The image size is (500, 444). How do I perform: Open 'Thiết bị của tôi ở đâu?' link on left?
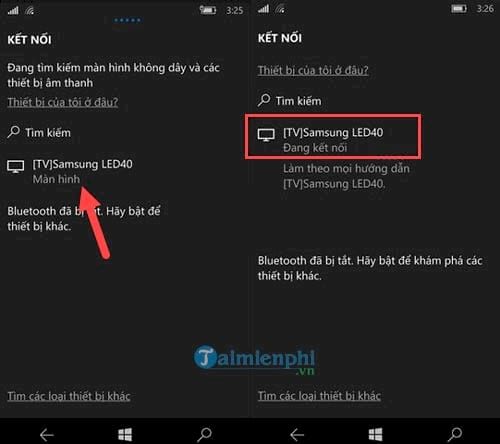(x=63, y=102)
